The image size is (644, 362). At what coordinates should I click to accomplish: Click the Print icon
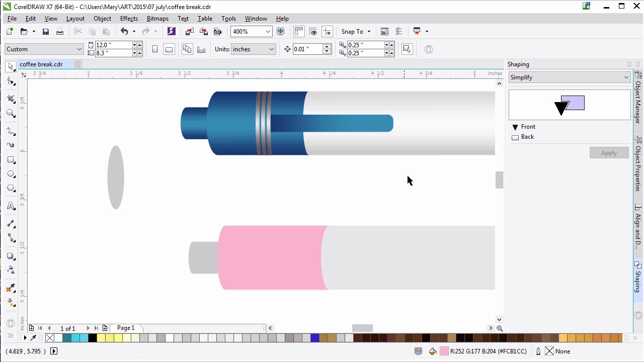60,31
